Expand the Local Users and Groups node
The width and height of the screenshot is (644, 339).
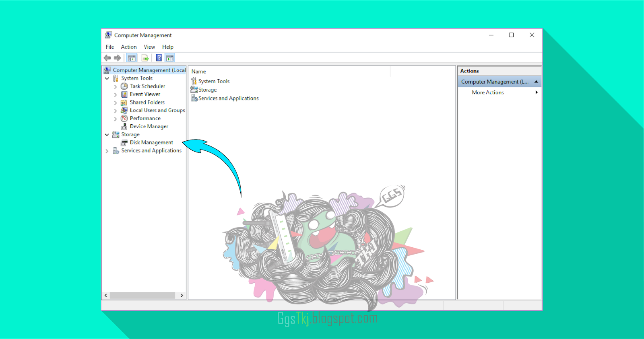click(x=116, y=111)
